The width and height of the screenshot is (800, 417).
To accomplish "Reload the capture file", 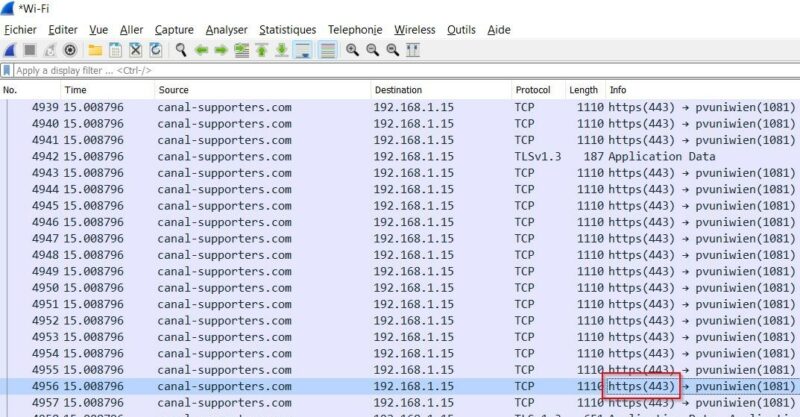I will coord(156,50).
